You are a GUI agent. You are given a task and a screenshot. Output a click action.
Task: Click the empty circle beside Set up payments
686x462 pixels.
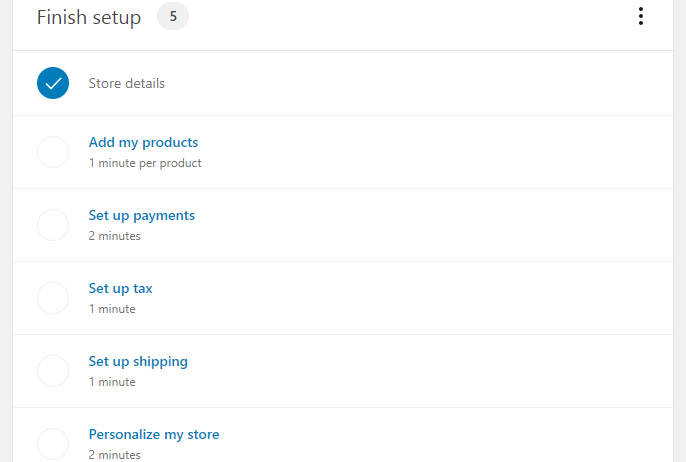[53, 225]
